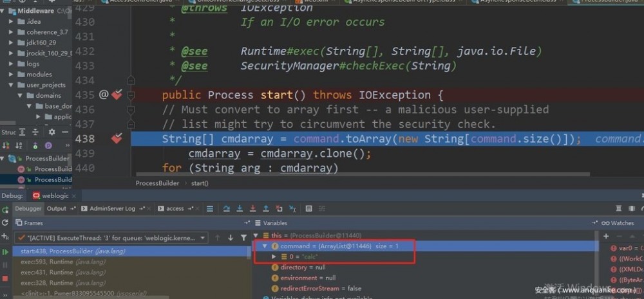This screenshot has height=299, width=644.
Task: Click the frames filter funnel icon
Action: tap(243, 238)
